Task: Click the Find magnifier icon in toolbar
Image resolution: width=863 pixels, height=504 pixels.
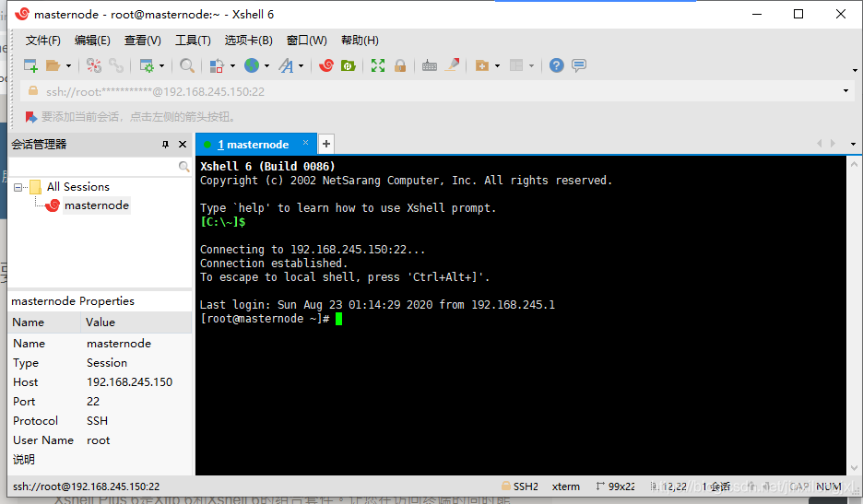Action: click(x=187, y=65)
